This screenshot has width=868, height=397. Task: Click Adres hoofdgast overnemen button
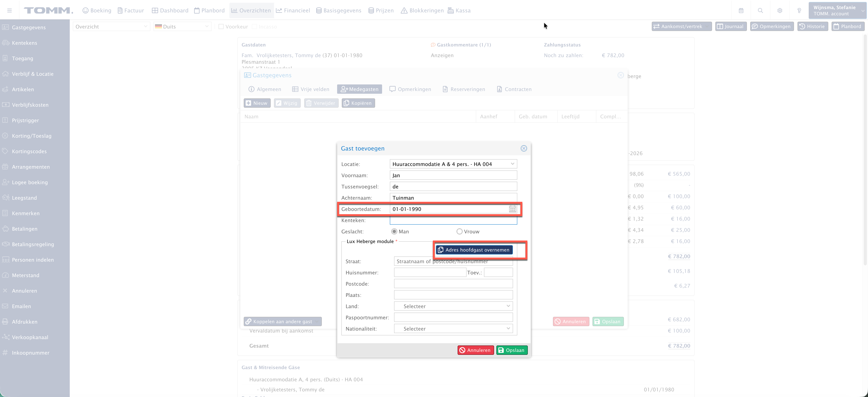tap(474, 250)
